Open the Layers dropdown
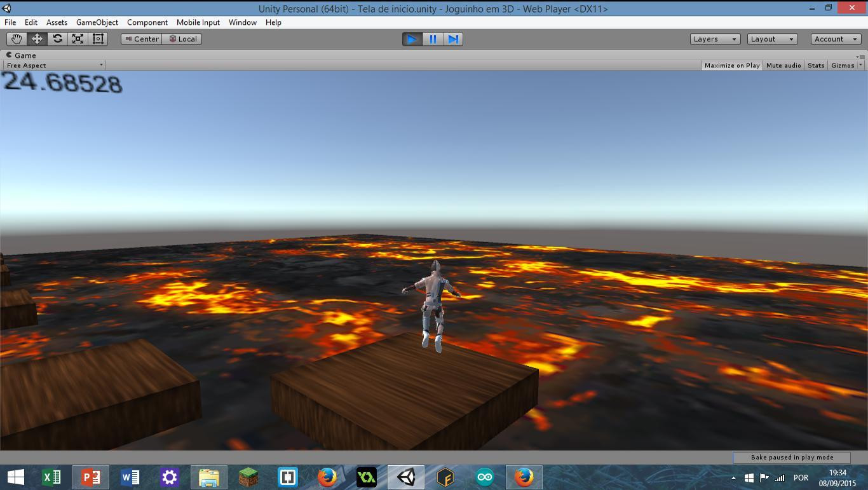Viewport: 868px width, 490px height. pos(715,39)
